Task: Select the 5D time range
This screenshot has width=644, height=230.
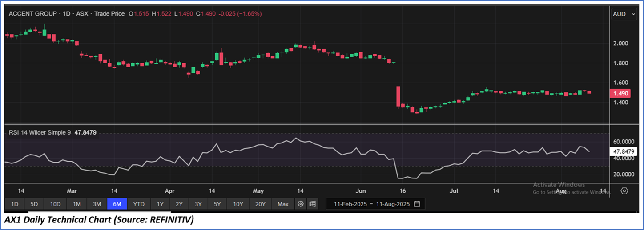Action: tap(34, 204)
